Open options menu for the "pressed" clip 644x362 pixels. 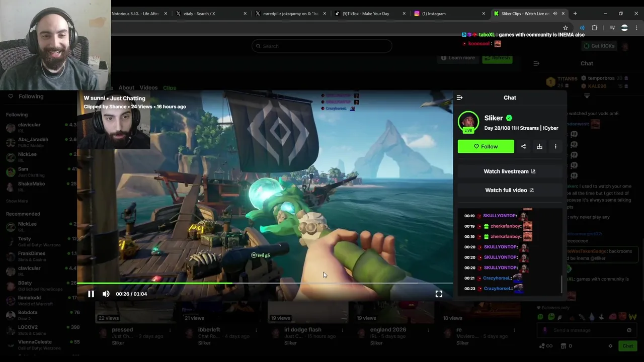click(170, 330)
